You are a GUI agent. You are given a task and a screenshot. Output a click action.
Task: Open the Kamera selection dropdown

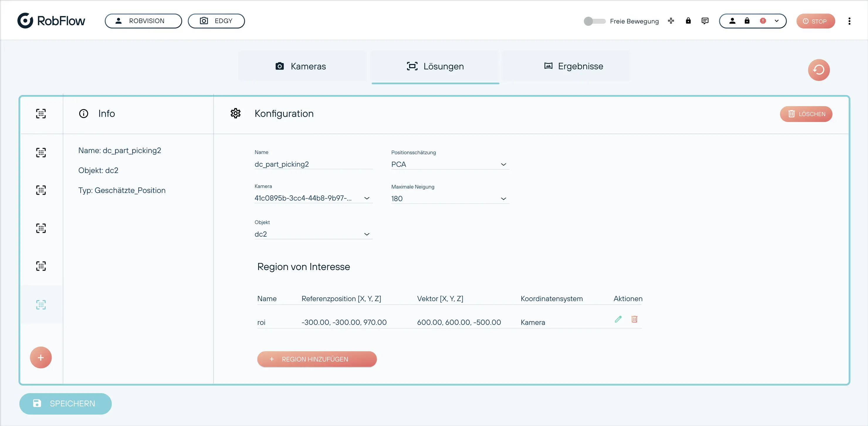313,198
